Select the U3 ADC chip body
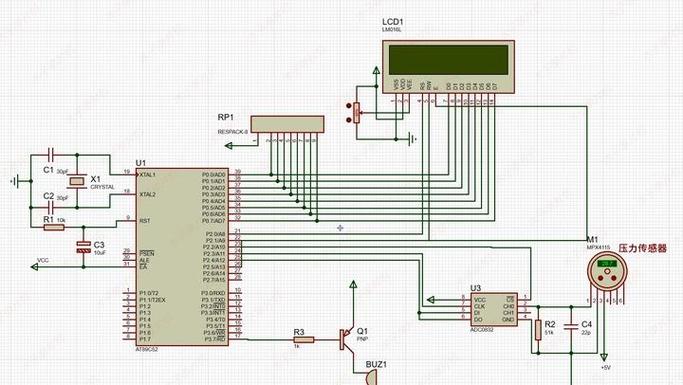Image resolution: width=683 pixels, height=385 pixels. pos(494,309)
